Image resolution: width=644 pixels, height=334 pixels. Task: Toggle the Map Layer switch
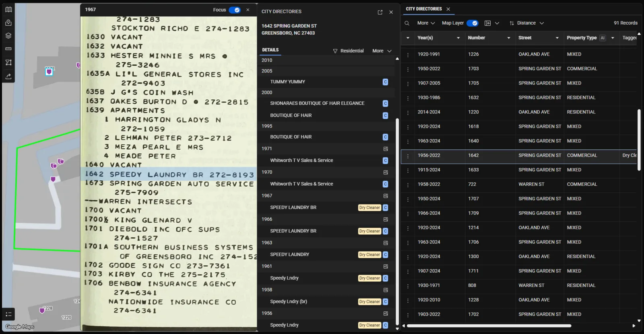[472, 23]
